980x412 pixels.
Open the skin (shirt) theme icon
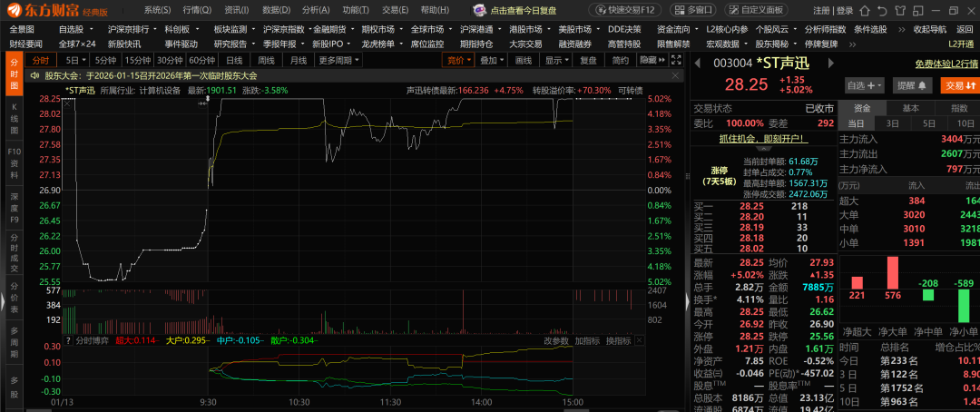[x=901, y=11]
